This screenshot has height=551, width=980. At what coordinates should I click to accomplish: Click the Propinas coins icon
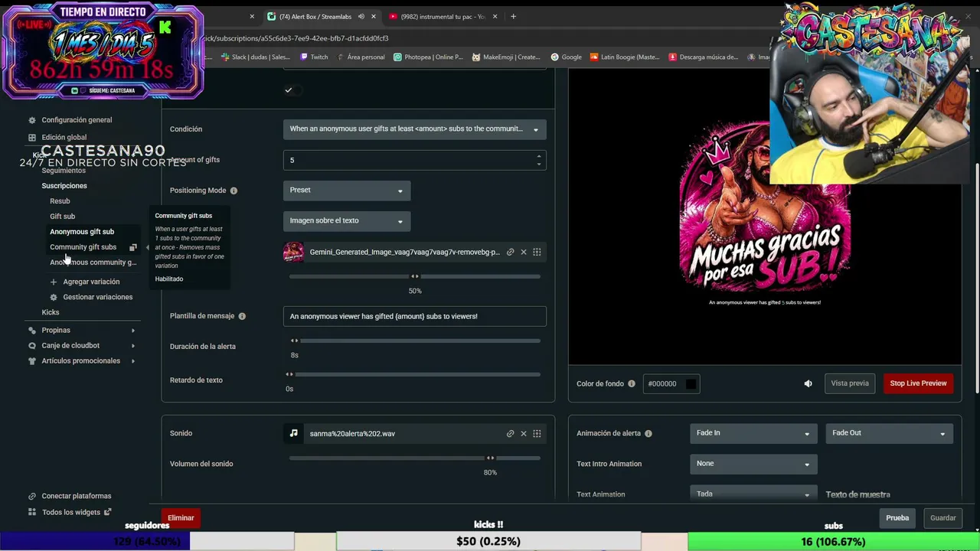click(x=32, y=331)
